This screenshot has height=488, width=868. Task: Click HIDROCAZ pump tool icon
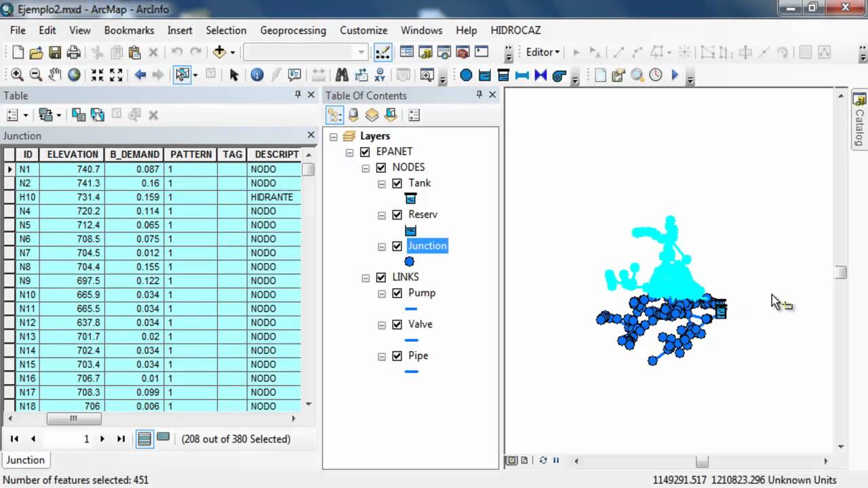pos(559,75)
